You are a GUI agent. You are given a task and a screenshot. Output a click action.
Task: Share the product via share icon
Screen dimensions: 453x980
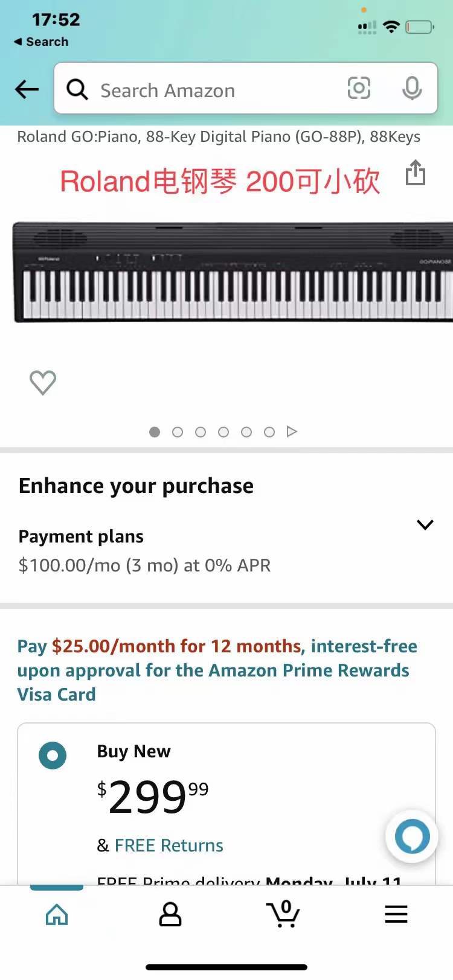click(416, 173)
